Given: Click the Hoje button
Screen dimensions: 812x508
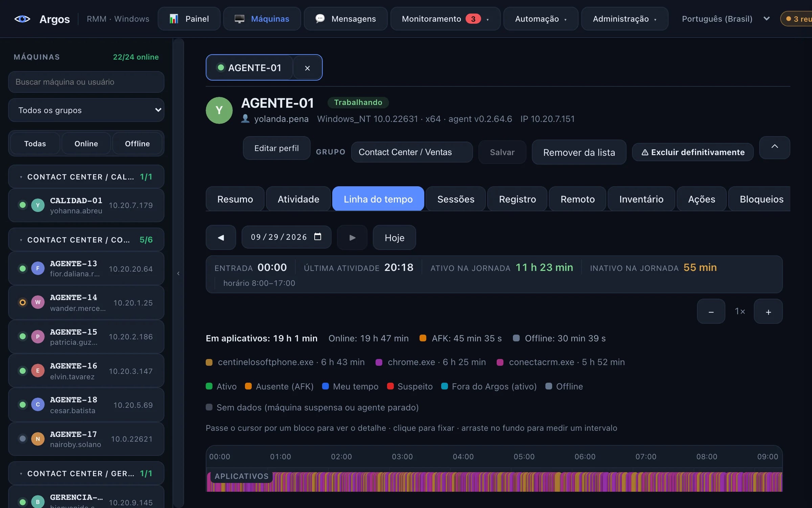Looking at the screenshot, I should 394,237.
